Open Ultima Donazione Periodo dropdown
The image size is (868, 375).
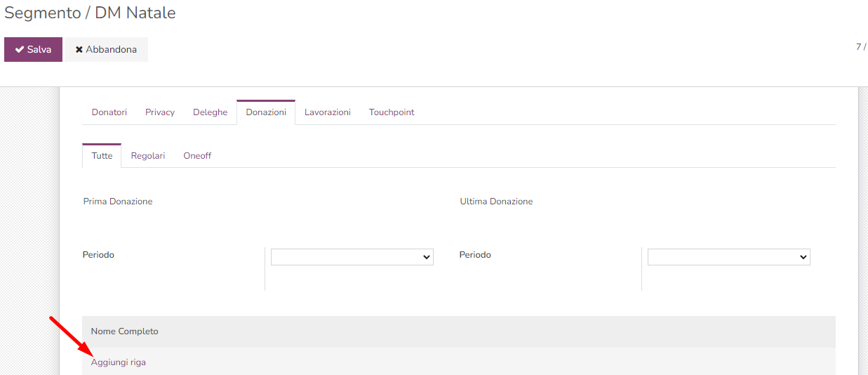[729, 257]
